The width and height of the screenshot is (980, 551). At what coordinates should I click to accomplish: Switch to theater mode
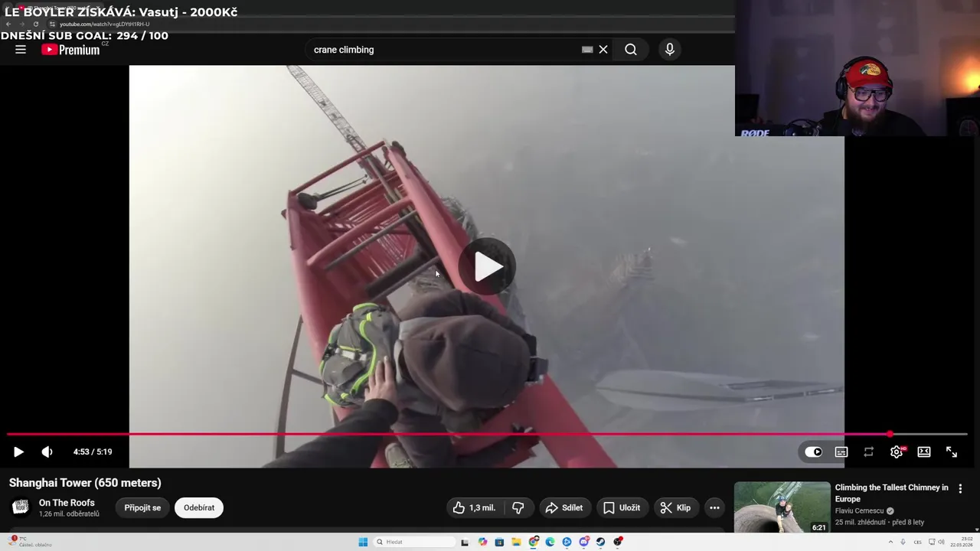click(x=924, y=452)
